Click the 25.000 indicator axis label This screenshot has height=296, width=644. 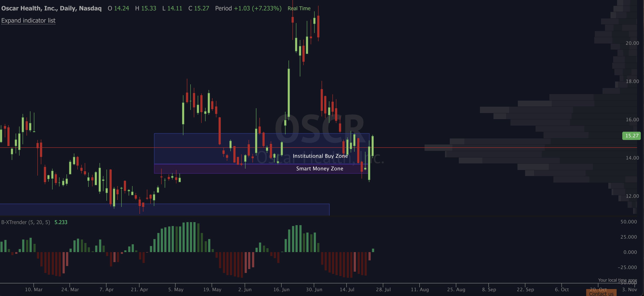click(629, 237)
